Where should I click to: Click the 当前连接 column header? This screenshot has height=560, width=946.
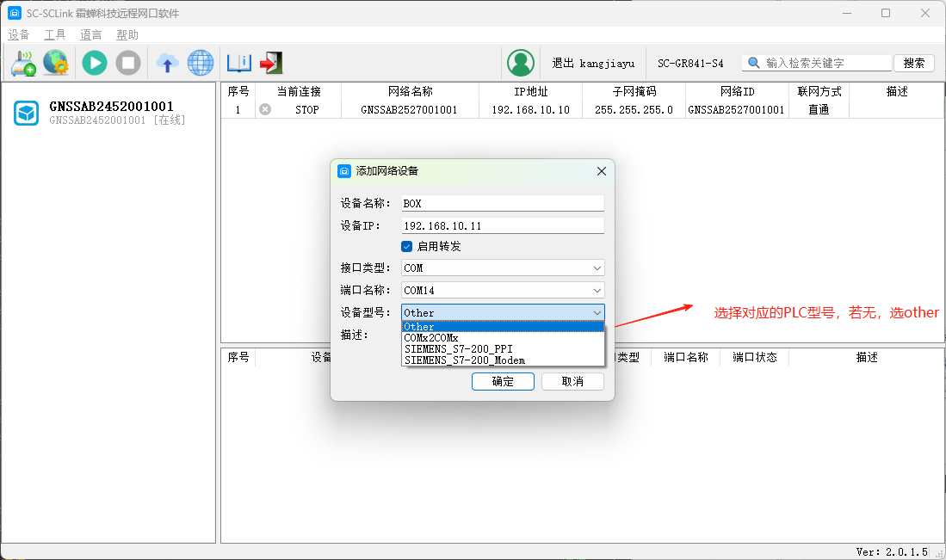pos(299,92)
